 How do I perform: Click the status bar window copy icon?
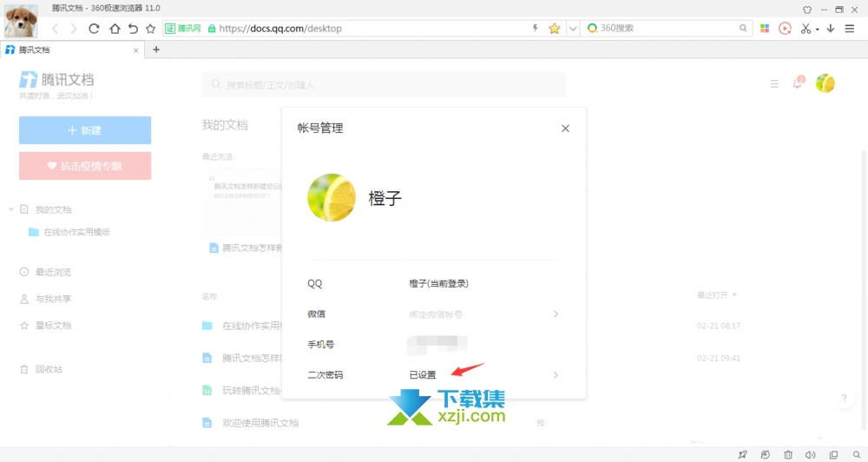coord(833,455)
